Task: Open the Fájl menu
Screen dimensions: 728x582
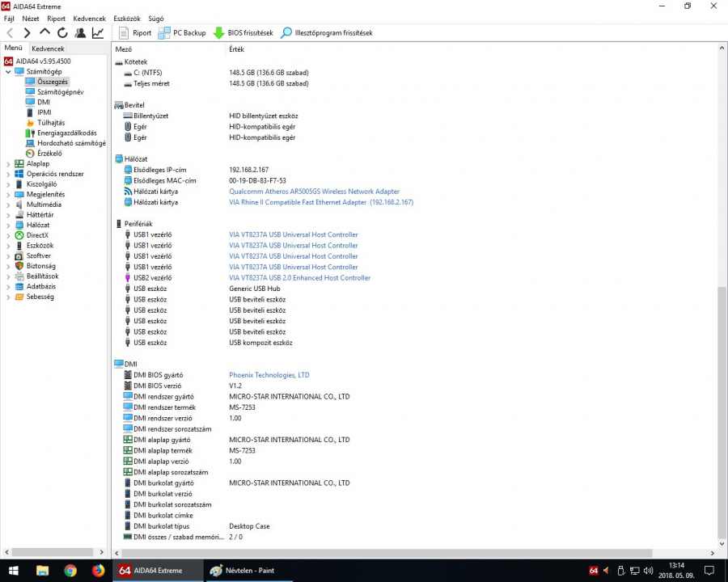Action: pyautogui.click(x=9, y=19)
